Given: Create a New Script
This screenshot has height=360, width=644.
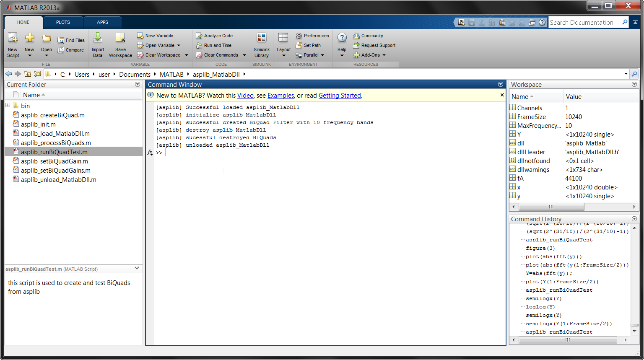Looking at the screenshot, I should 13,45.
